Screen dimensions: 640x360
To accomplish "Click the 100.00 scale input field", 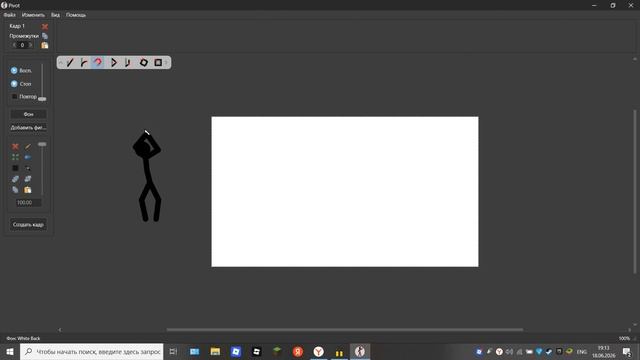I will click(x=28, y=202).
